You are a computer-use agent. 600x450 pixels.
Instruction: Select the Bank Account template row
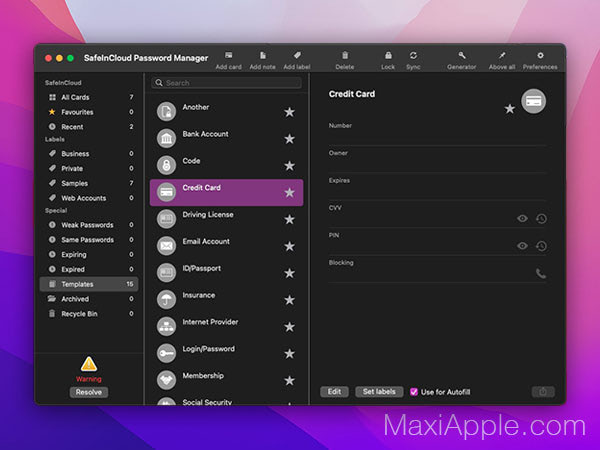pyautogui.click(x=227, y=139)
